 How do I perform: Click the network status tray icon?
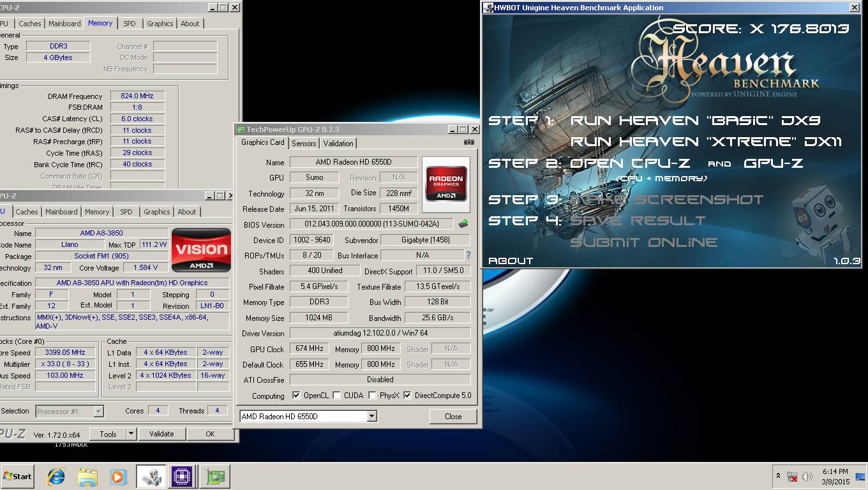(x=793, y=477)
